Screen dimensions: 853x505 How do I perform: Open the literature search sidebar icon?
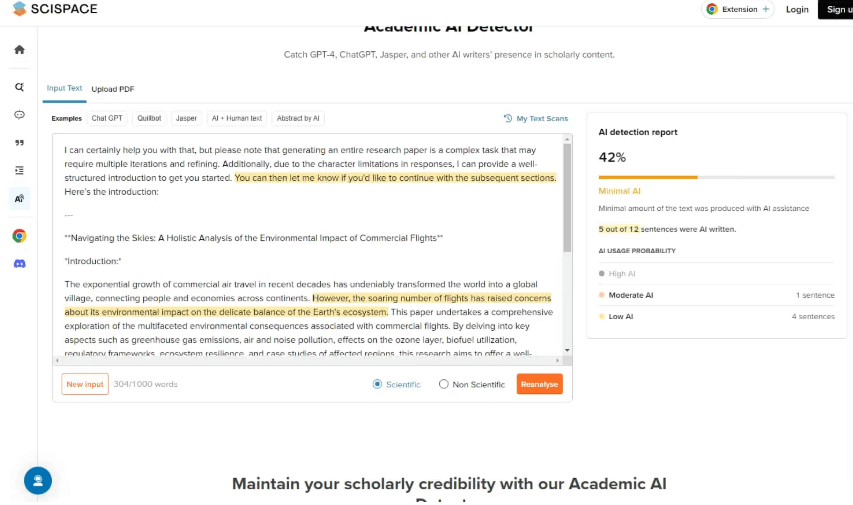point(19,87)
